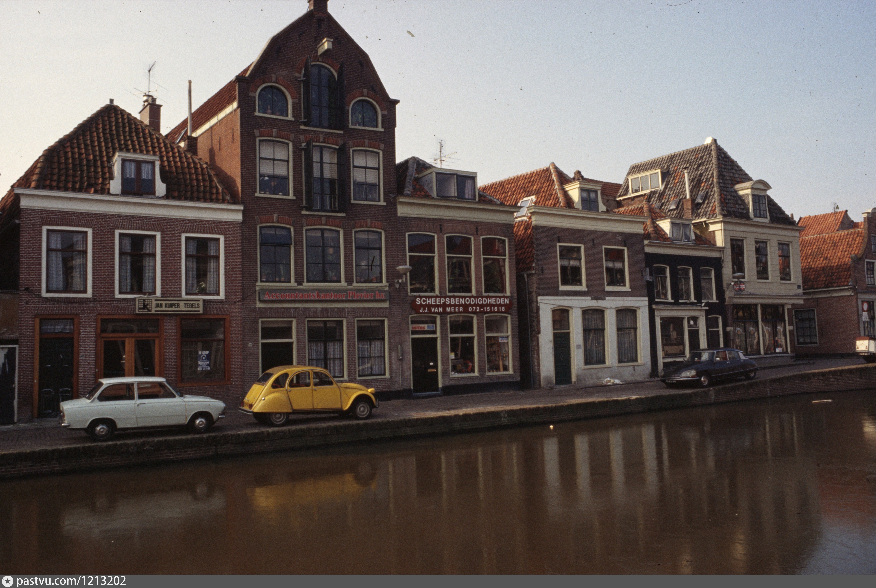This screenshot has height=588, width=876.
Task: Click the Jan Kuiper Tegels sign
Action: tap(169, 305)
